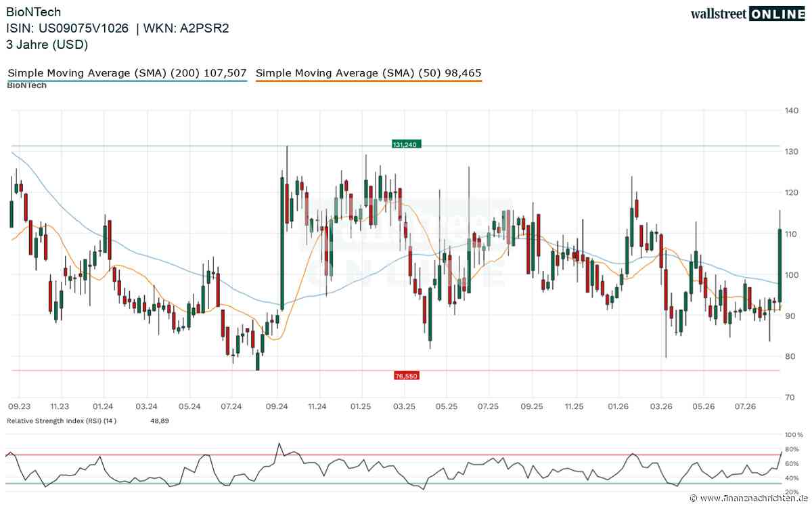Click the 09.23 date axis label
Screen dimensions: 812x508
(18, 406)
